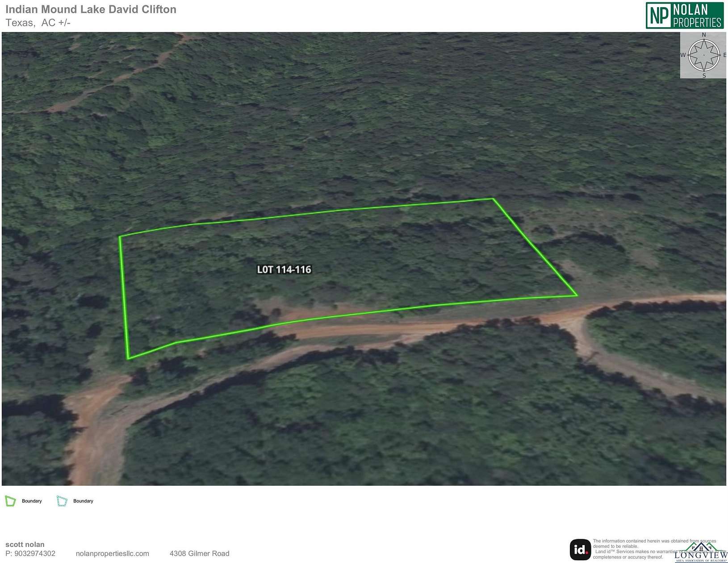Expand the green Boundary legend entry

31,501
